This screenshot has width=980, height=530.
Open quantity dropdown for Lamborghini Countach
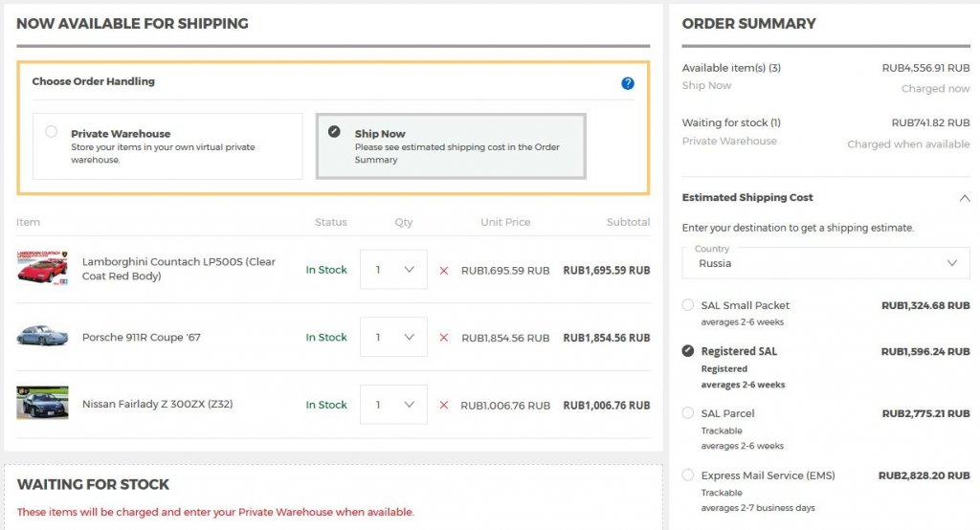point(393,270)
